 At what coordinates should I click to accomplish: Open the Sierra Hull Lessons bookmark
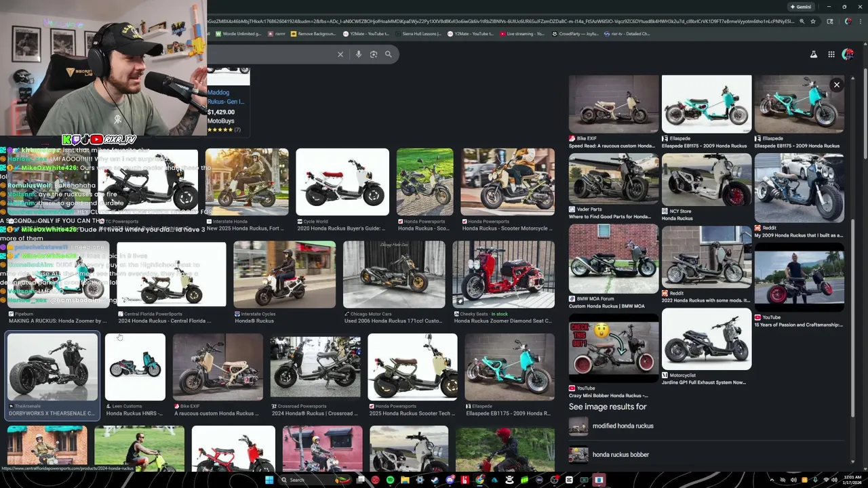[418, 33]
